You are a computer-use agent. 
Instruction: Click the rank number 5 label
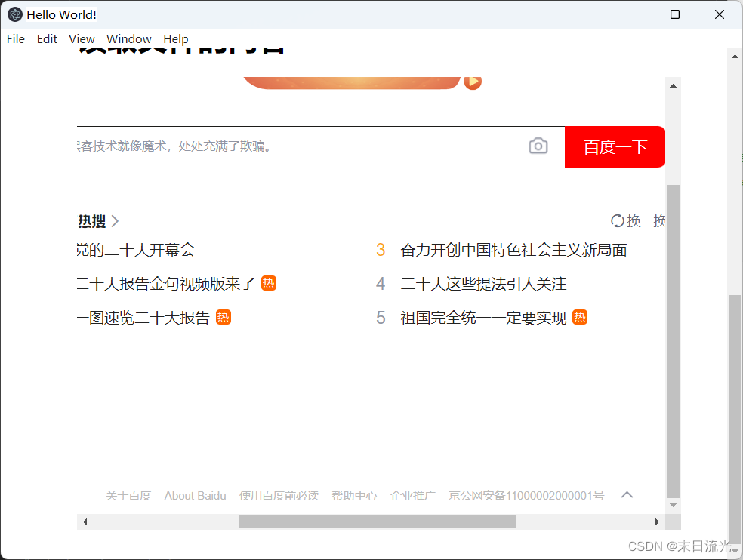381,318
